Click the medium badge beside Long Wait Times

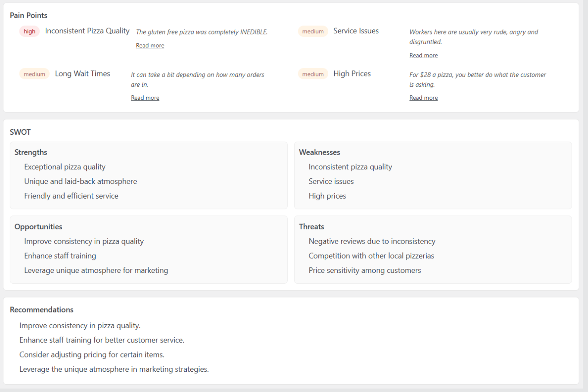tap(35, 74)
